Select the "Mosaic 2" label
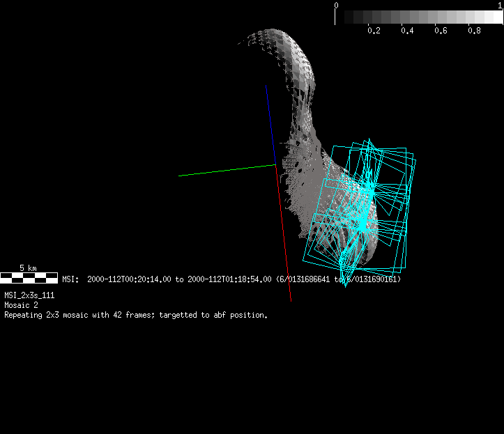Image resolution: width=504 pixels, height=434 pixels. tap(21, 305)
